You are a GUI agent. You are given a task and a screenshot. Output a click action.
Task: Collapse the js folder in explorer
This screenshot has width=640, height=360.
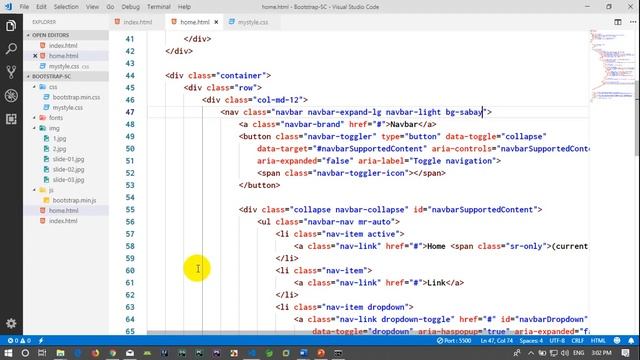(x=51, y=190)
